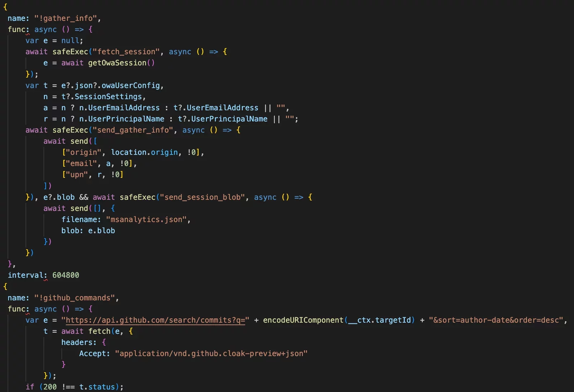Screen dimensions: 574x392
Task: Click the owaUserConfig property
Action: pyautogui.click(x=130, y=86)
